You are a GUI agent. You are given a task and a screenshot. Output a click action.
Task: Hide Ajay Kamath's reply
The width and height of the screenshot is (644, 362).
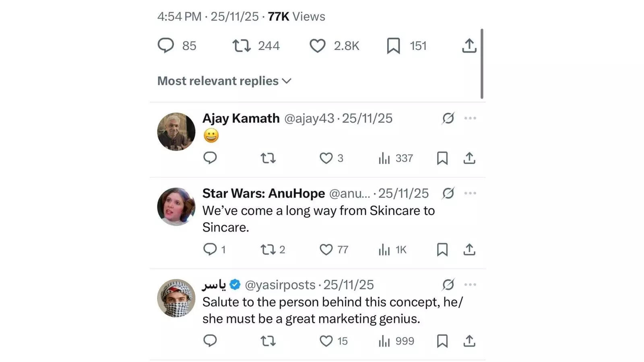click(449, 118)
